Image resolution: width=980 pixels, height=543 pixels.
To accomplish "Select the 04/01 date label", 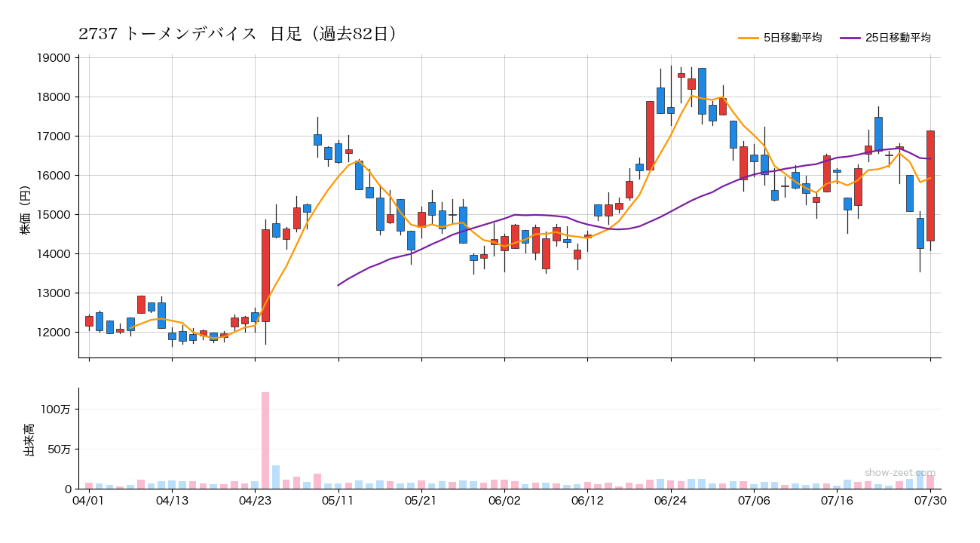I will point(89,501).
